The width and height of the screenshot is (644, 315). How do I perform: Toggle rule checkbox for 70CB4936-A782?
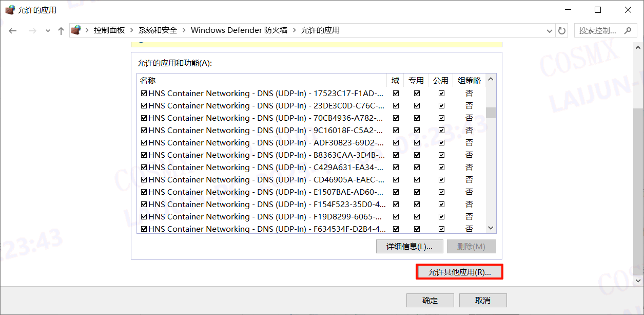click(144, 118)
